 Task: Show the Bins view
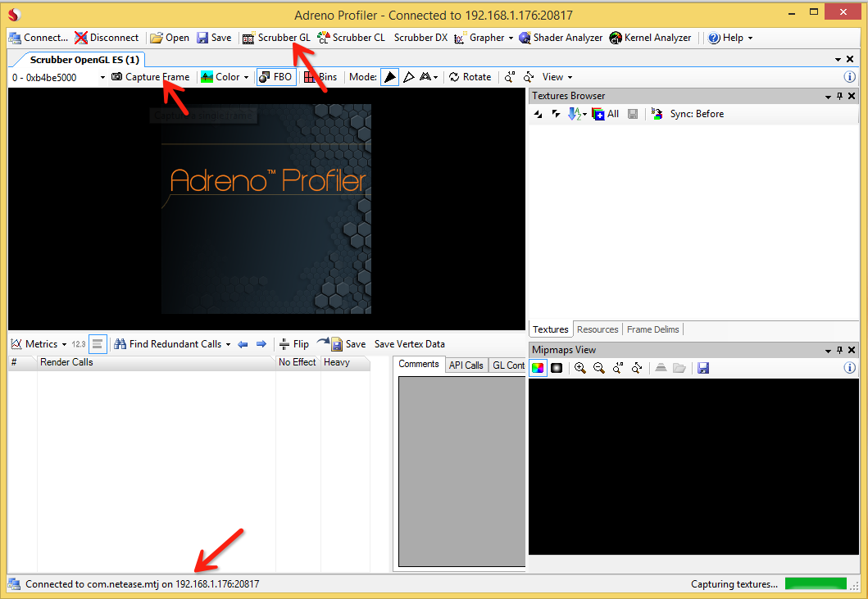pos(319,76)
